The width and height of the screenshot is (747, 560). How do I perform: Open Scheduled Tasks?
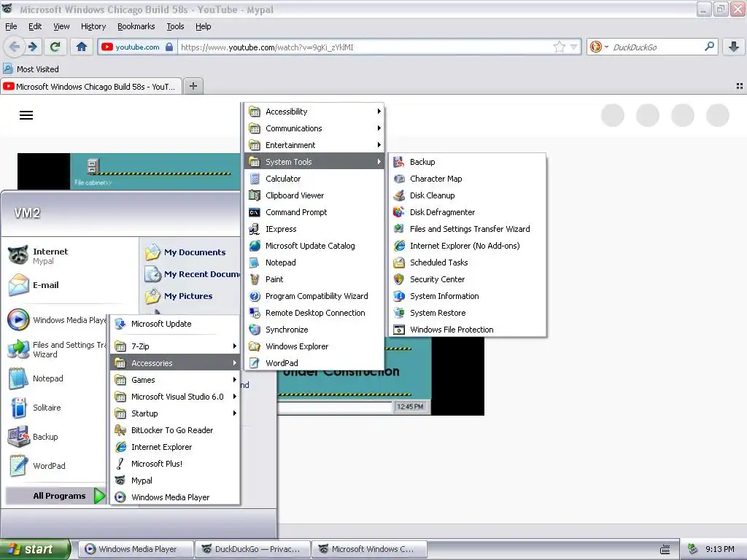click(467, 262)
